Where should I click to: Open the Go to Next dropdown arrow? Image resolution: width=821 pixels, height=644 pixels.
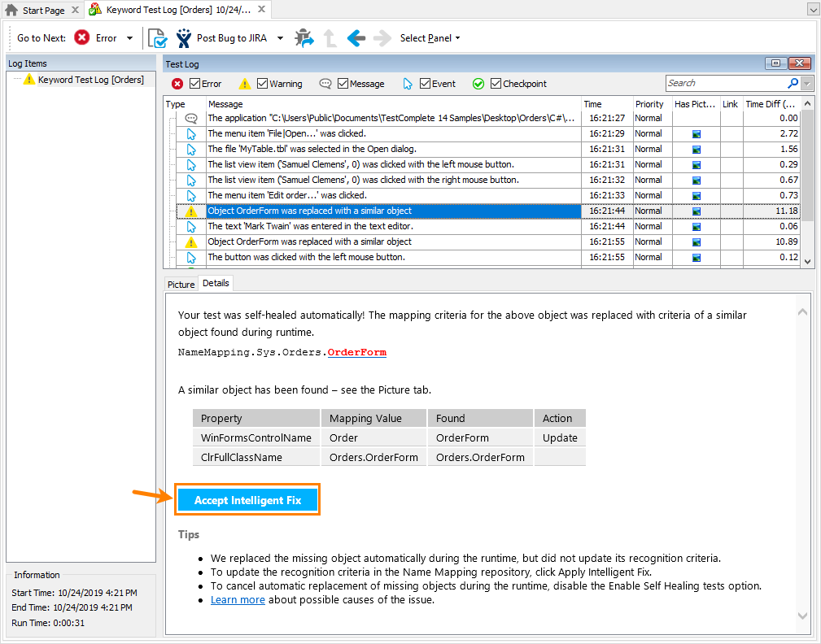tap(129, 37)
